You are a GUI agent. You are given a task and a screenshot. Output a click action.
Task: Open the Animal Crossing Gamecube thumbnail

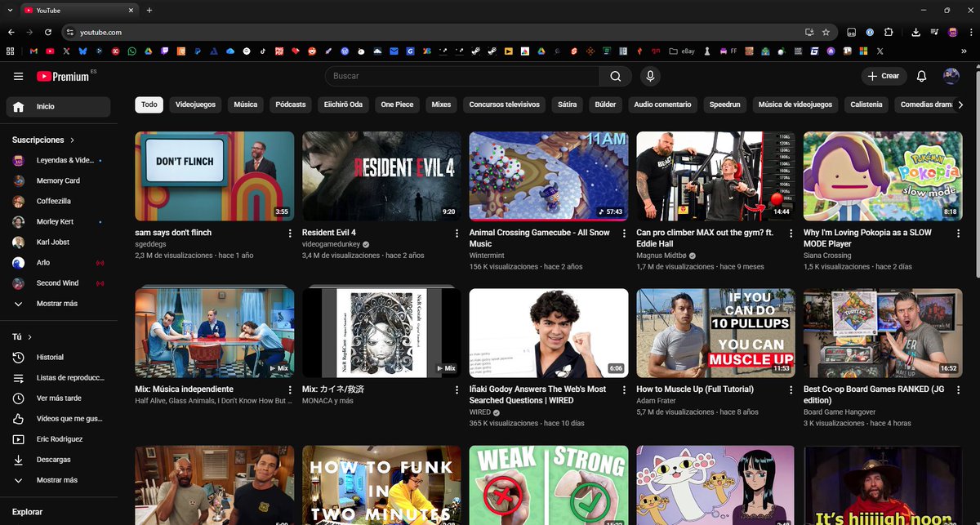[548, 176]
